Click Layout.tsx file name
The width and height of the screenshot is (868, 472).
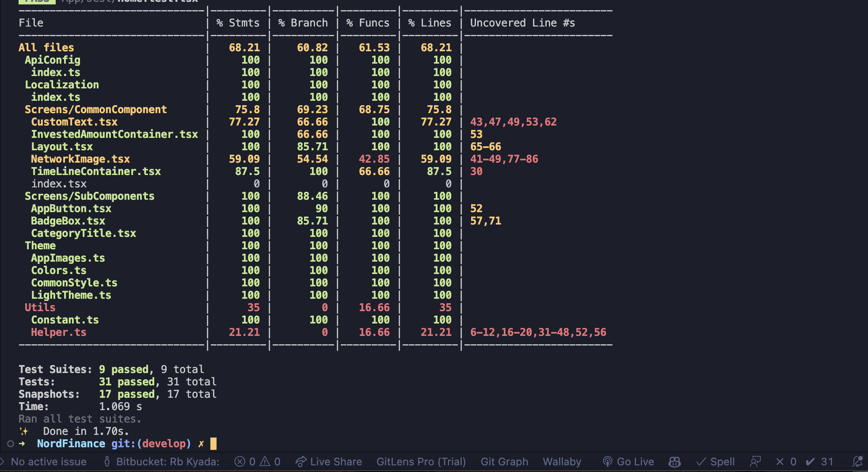coord(62,147)
